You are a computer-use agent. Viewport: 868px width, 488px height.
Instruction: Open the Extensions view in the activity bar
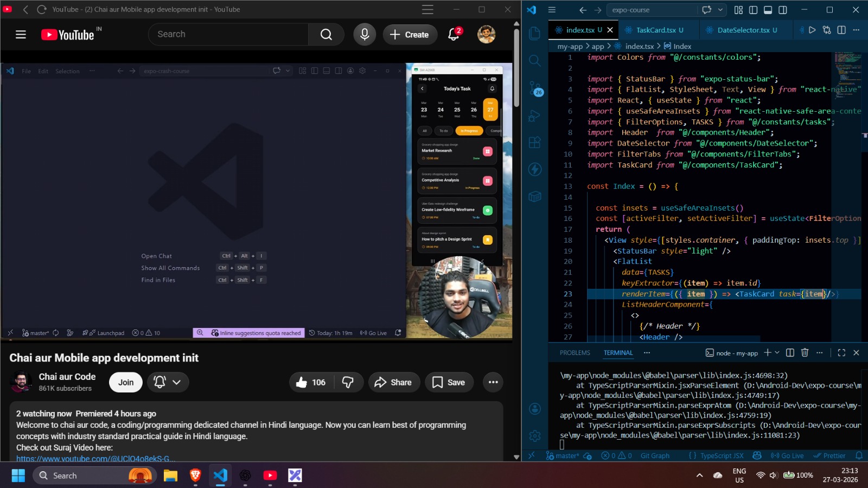pos(535,142)
